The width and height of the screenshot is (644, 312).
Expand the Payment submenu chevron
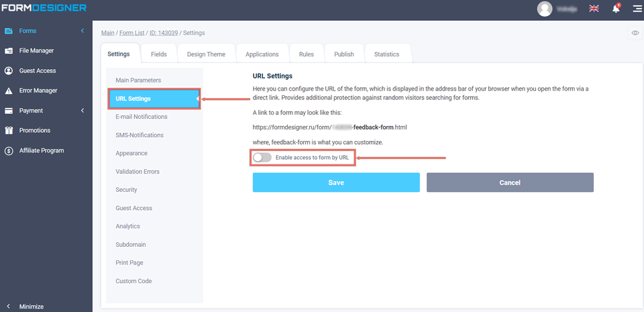[x=83, y=111]
